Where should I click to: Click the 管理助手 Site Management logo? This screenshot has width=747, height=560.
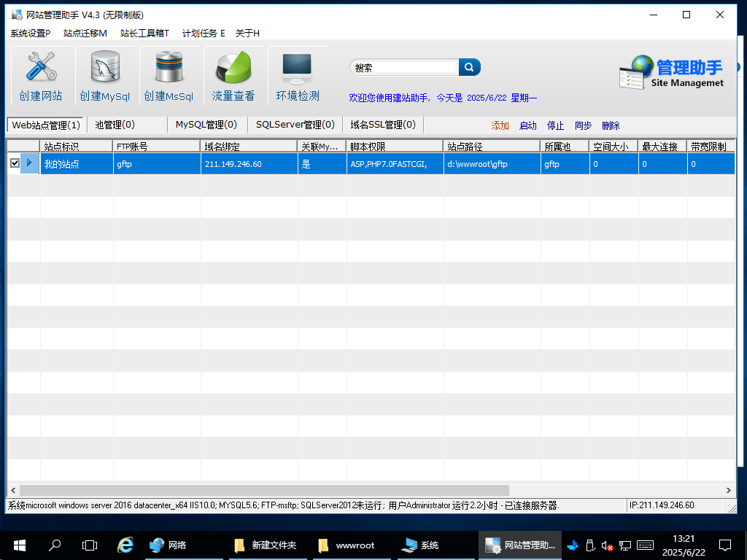point(672,72)
